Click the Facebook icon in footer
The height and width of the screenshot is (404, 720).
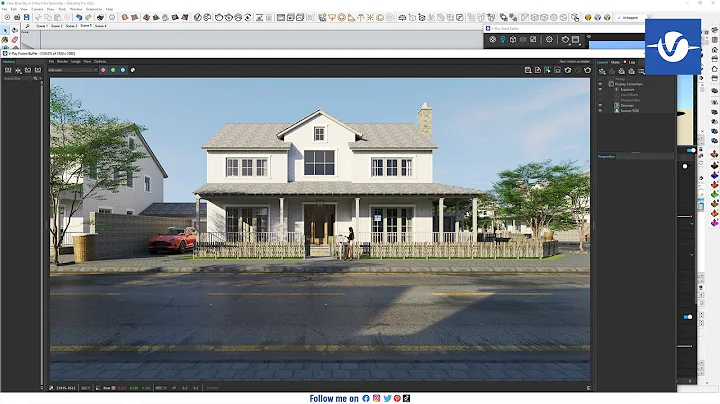(x=366, y=398)
